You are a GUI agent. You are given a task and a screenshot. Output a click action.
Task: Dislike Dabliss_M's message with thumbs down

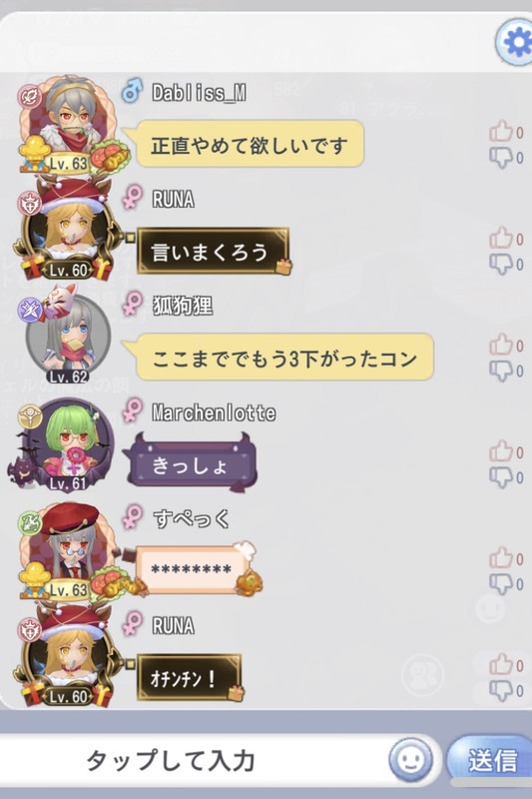pyautogui.click(x=501, y=158)
